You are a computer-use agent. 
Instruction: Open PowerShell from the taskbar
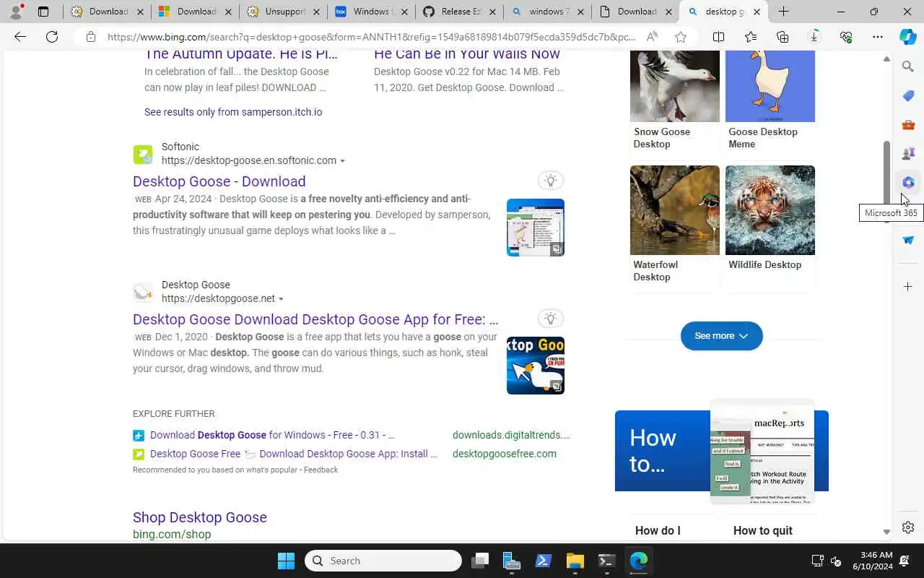point(543,561)
